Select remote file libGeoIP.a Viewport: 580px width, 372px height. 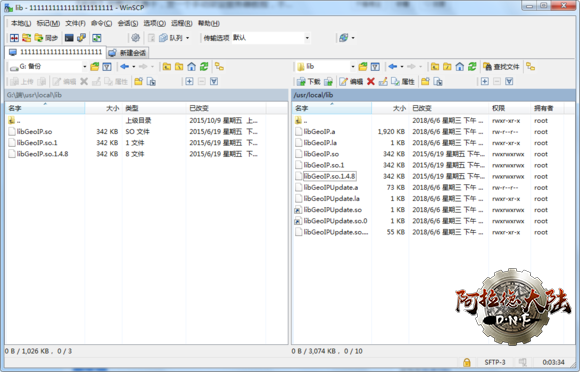point(319,132)
